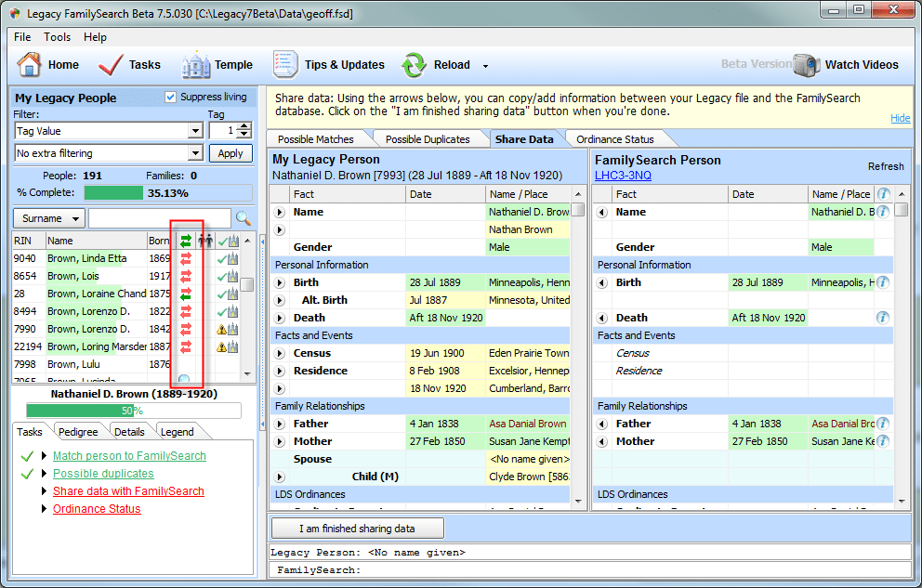
Task: Click the temple checkmark column header icon
Action: pos(228,241)
